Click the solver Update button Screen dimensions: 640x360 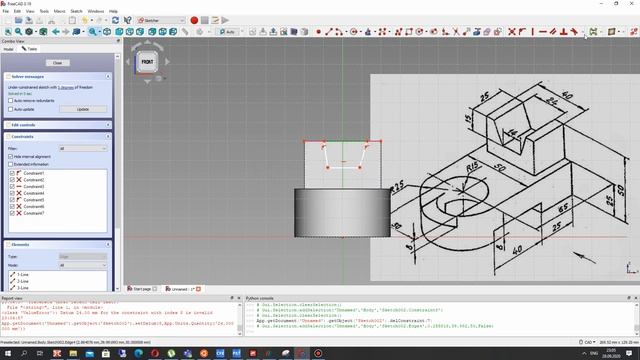click(x=83, y=109)
